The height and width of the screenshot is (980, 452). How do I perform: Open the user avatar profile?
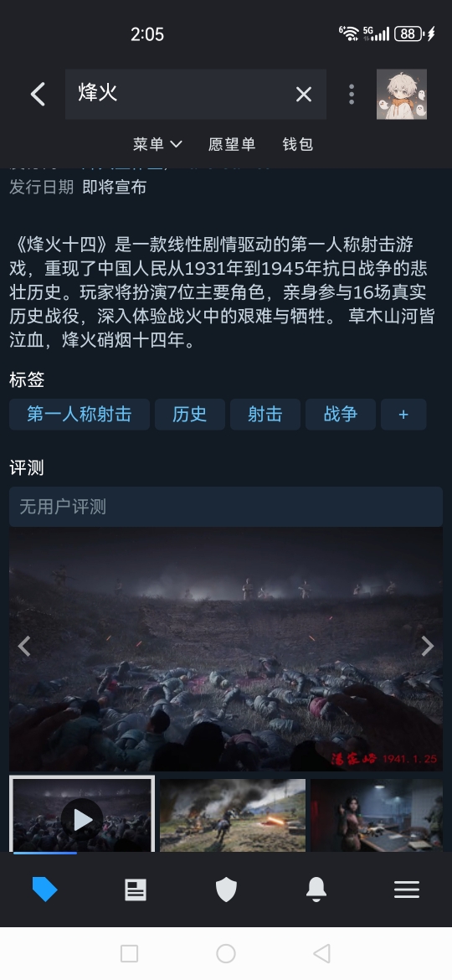pyautogui.click(x=402, y=95)
